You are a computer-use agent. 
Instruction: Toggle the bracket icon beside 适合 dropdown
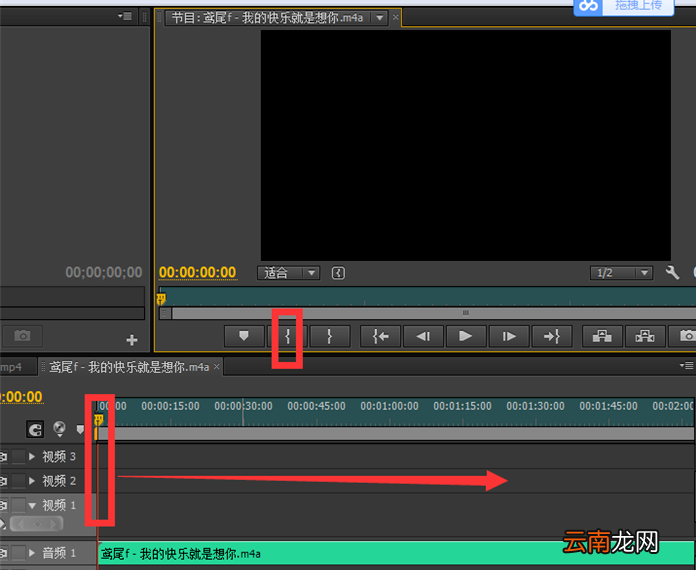click(x=338, y=273)
